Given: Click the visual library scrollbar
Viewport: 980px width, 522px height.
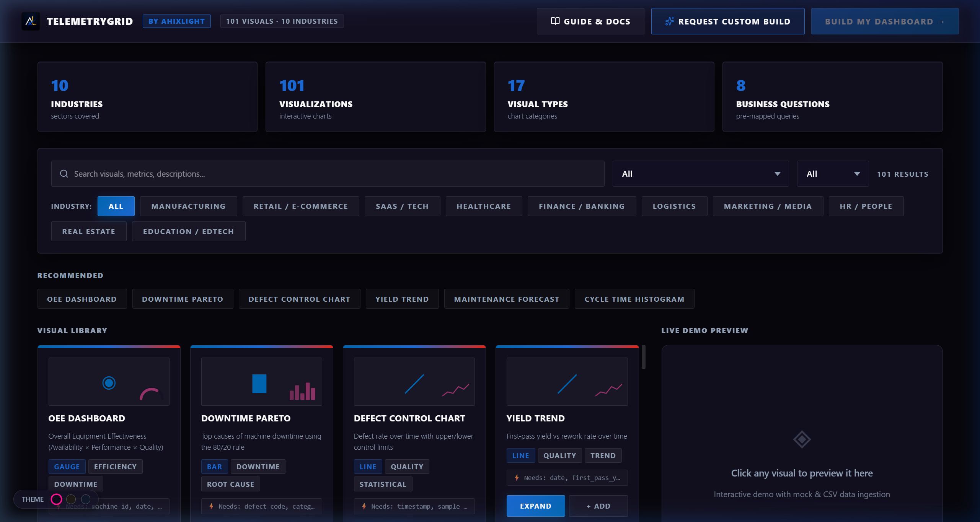Looking at the screenshot, I should pyautogui.click(x=644, y=357).
